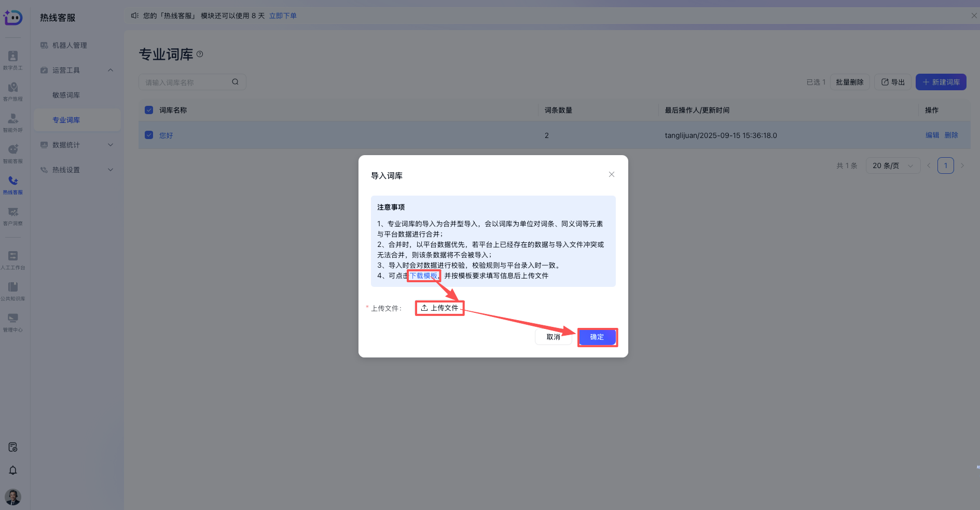
Task: Open the 客户洞察 module
Action: click(13, 215)
